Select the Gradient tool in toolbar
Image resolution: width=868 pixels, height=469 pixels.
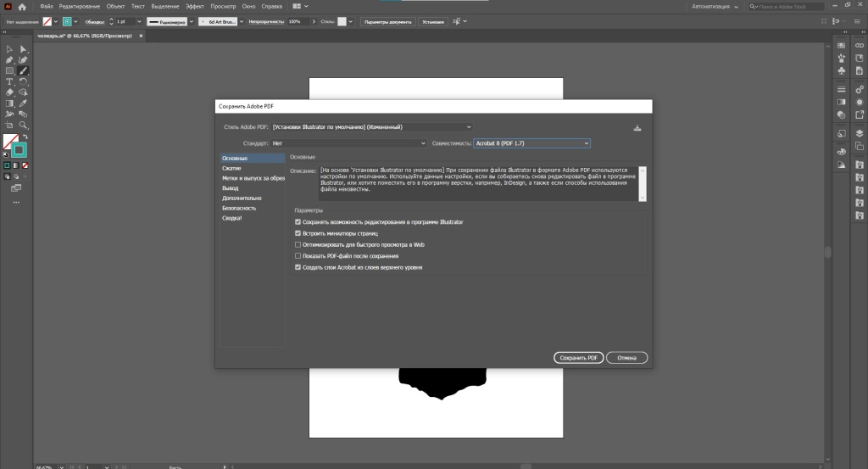coord(9,103)
